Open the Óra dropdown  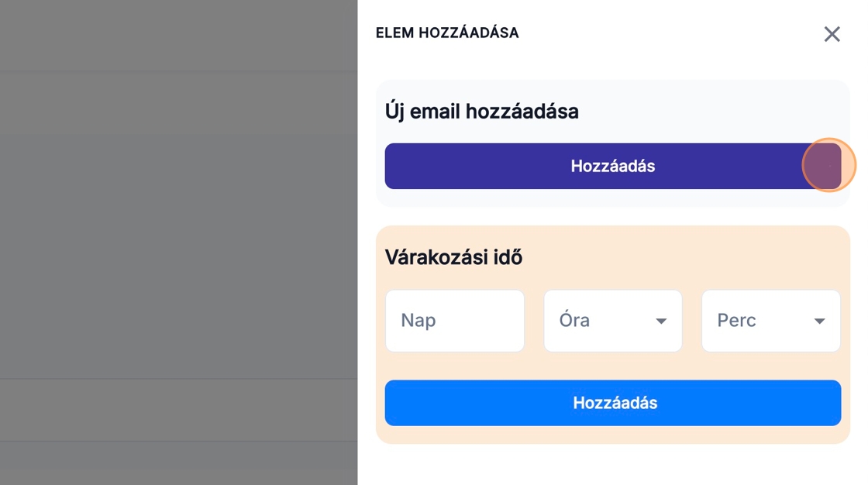[612, 321]
